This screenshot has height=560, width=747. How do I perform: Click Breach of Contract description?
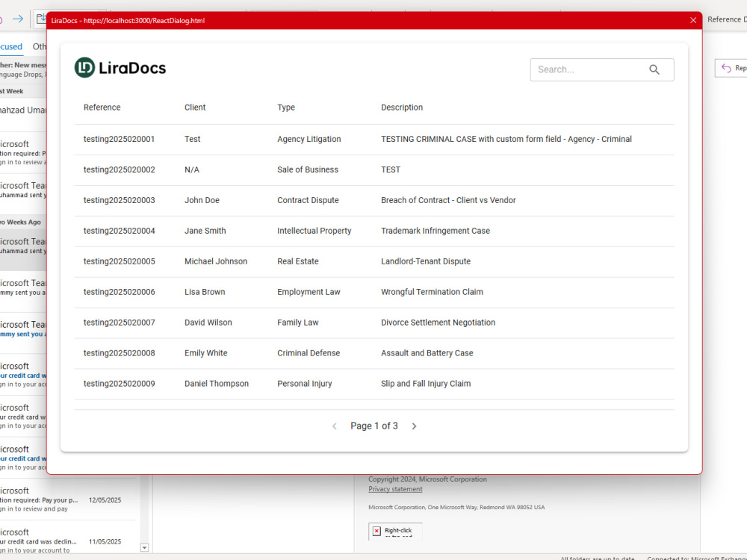pos(448,200)
